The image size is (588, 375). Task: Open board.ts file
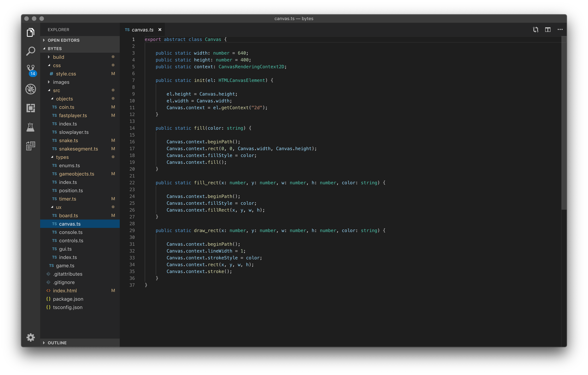(80, 215)
